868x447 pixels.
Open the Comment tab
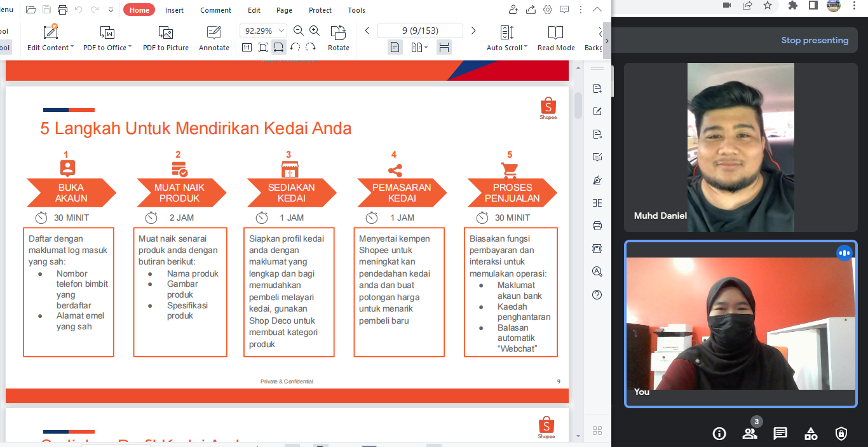[x=216, y=10]
